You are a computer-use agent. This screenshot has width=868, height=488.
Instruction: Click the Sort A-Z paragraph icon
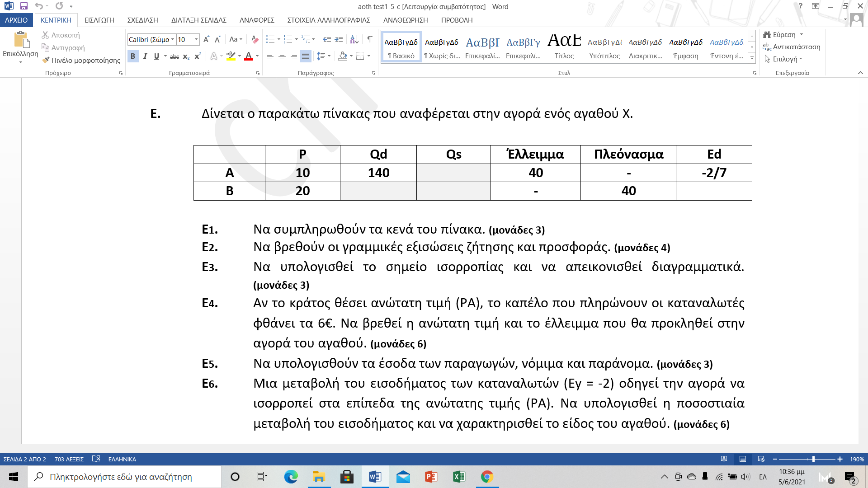(354, 40)
